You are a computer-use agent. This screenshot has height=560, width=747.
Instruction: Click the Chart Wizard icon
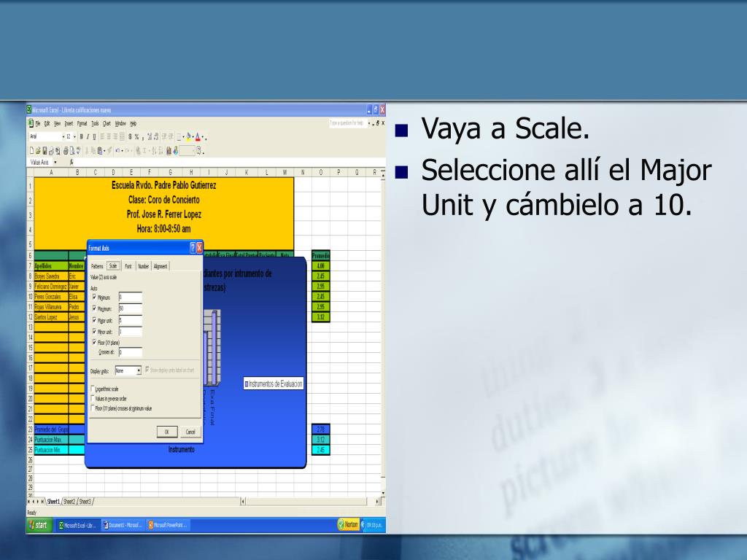[x=169, y=150]
